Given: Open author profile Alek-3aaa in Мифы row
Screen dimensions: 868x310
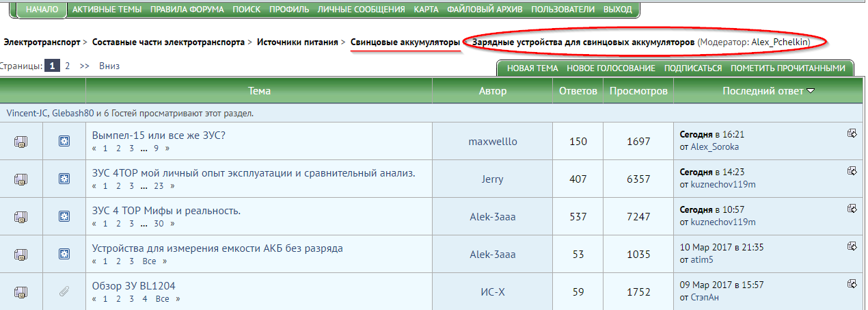Looking at the screenshot, I should (x=492, y=217).
